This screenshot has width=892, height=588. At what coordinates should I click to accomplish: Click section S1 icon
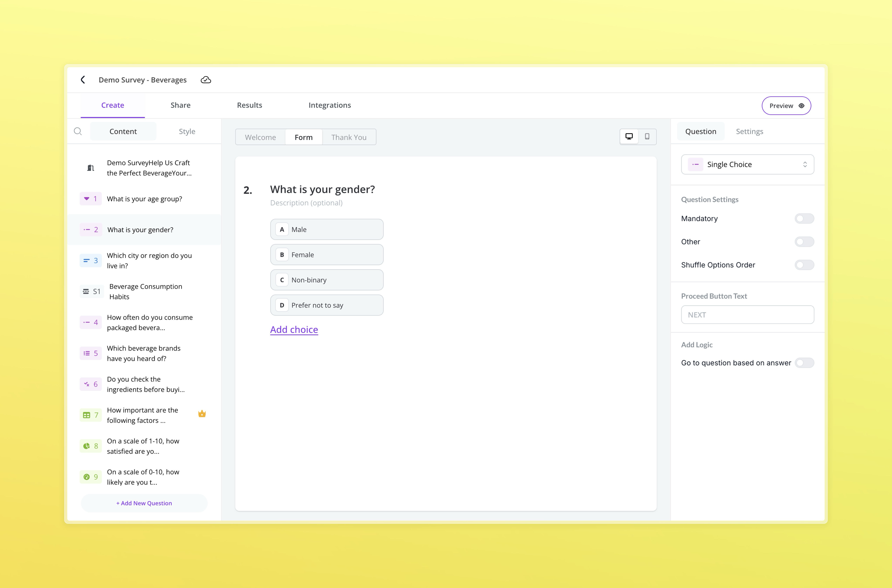(x=86, y=291)
